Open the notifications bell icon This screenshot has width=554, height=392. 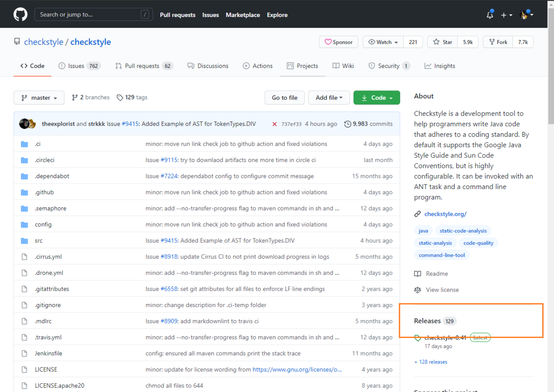point(490,15)
